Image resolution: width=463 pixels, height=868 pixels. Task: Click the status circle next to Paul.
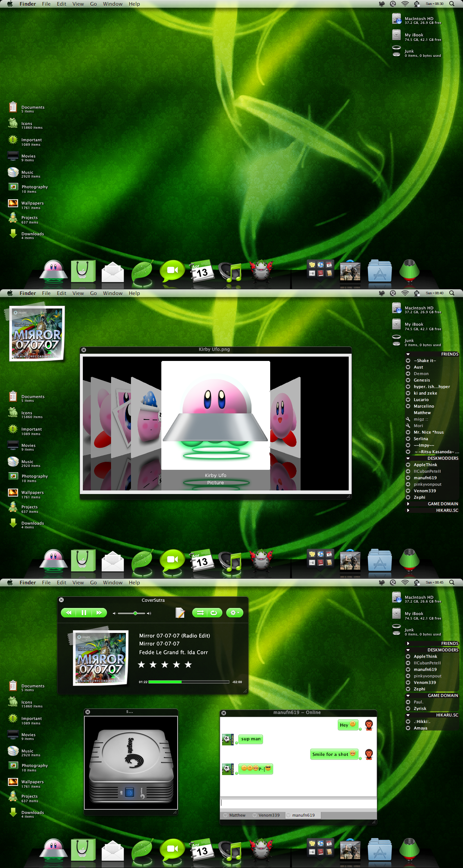pyautogui.click(x=408, y=702)
